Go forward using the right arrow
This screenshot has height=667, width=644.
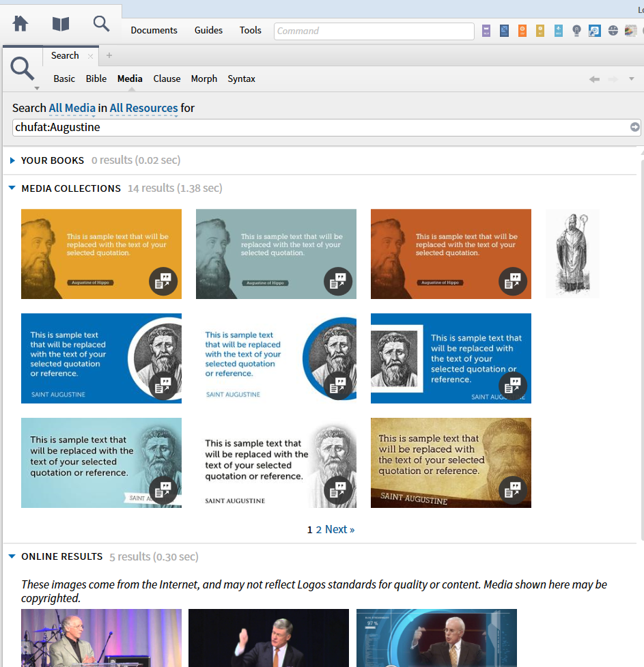pyautogui.click(x=613, y=79)
